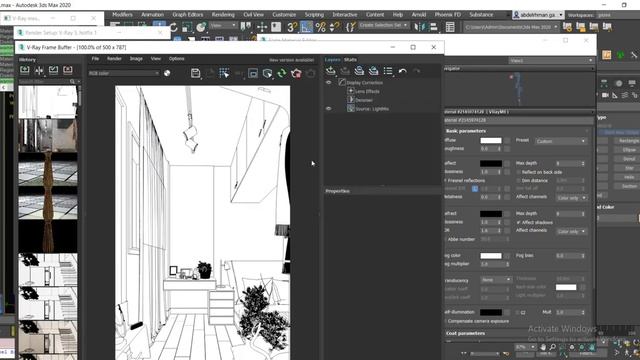Toggle the Reflect on back side checkbox
This screenshot has height=360, width=640.
point(518,172)
